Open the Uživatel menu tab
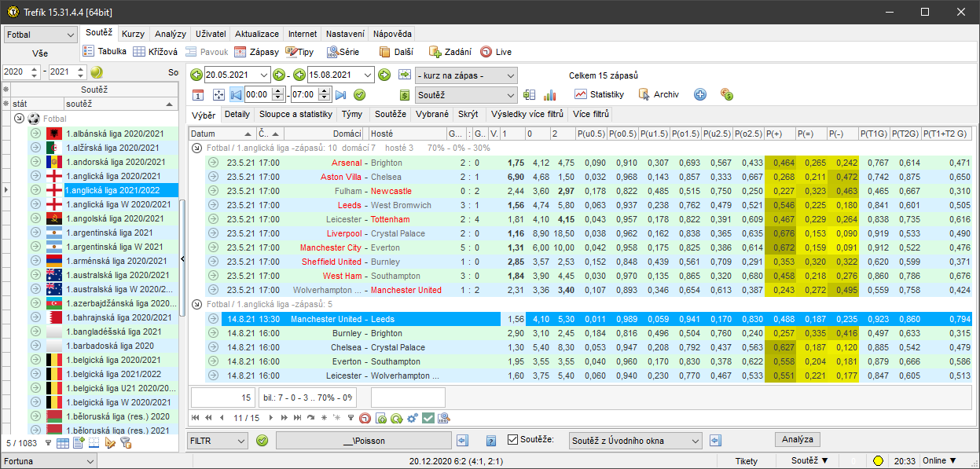This screenshot has height=469, width=980. coord(211,34)
